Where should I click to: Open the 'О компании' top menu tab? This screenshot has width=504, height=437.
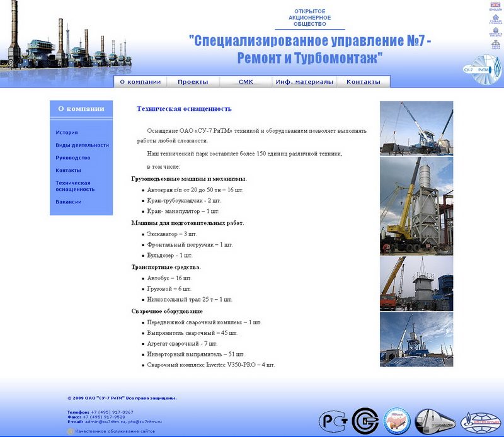(x=140, y=82)
